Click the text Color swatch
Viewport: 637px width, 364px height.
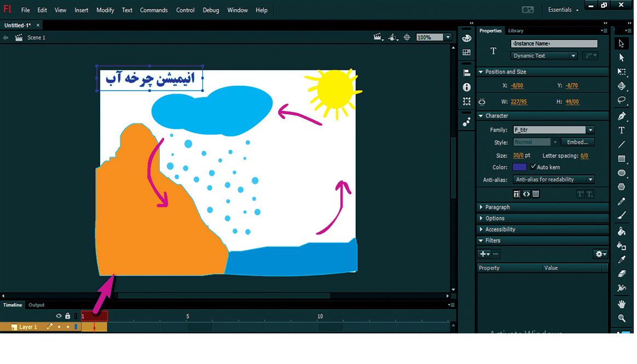(519, 167)
